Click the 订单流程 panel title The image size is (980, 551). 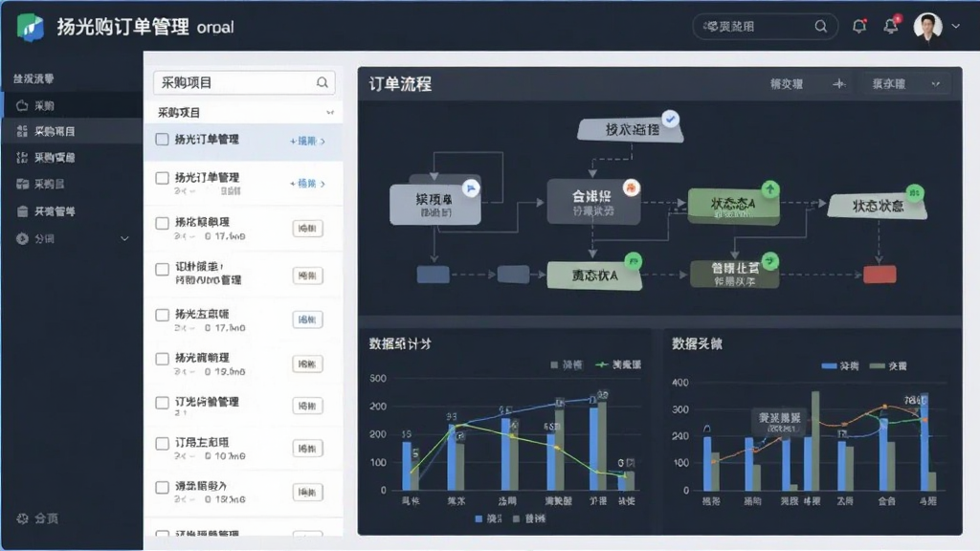[x=400, y=84]
